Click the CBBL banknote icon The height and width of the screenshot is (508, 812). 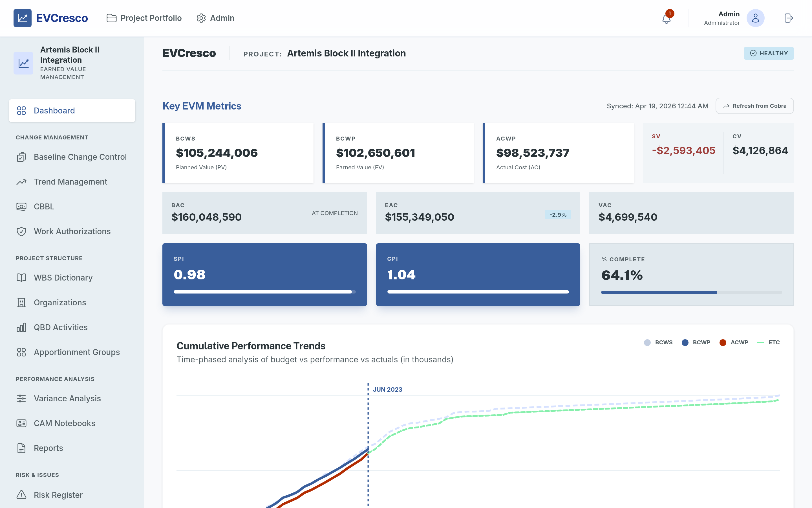[x=21, y=207]
